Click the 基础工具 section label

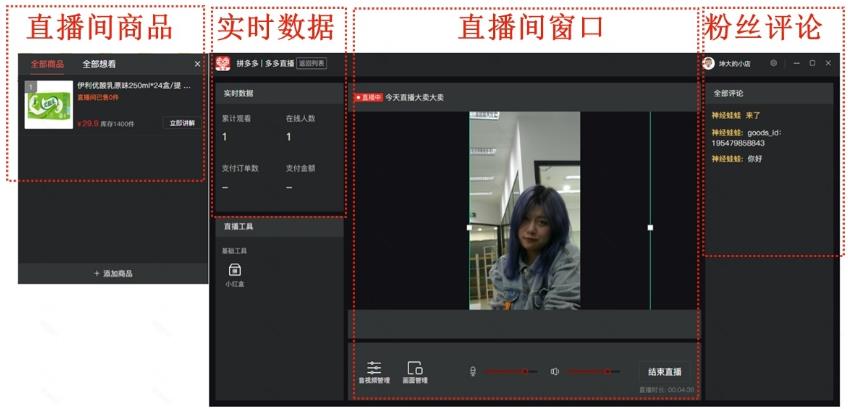coord(235,251)
